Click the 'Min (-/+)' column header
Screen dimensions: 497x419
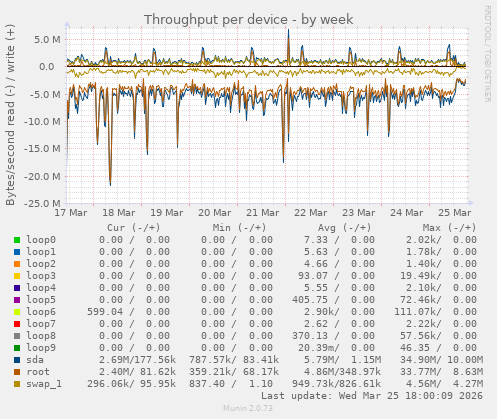click(x=239, y=228)
